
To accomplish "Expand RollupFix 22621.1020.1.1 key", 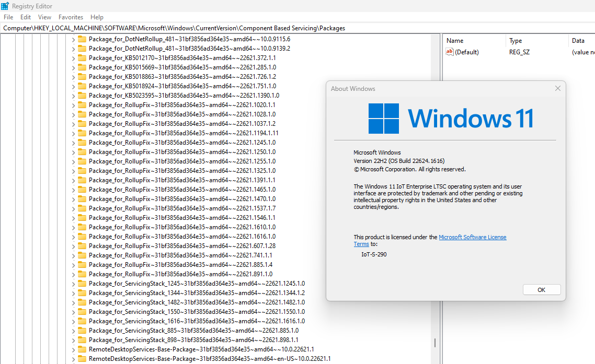I will (x=73, y=105).
